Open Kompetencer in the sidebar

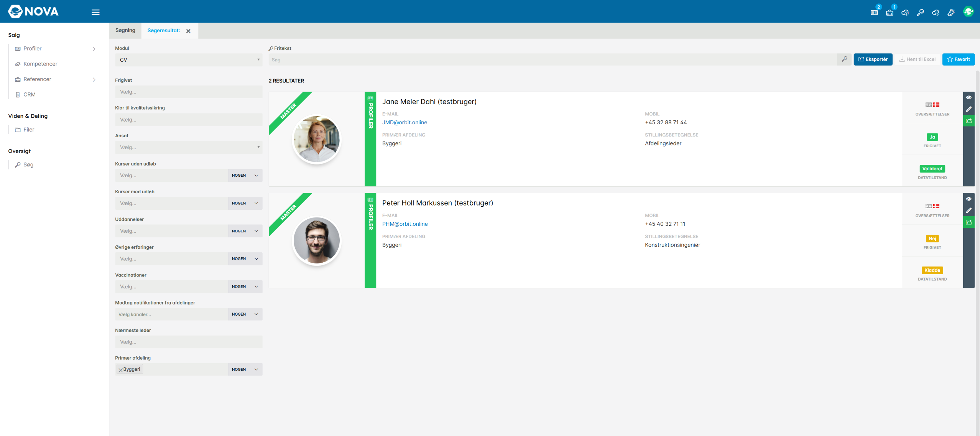click(40, 64)
